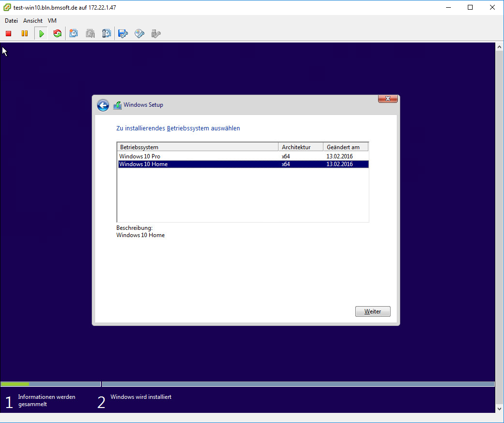Click the 13.02.2016 date for Windows 10 Home
The height and width of the screenshot is (423, 504).
click(x=339, y=164)
